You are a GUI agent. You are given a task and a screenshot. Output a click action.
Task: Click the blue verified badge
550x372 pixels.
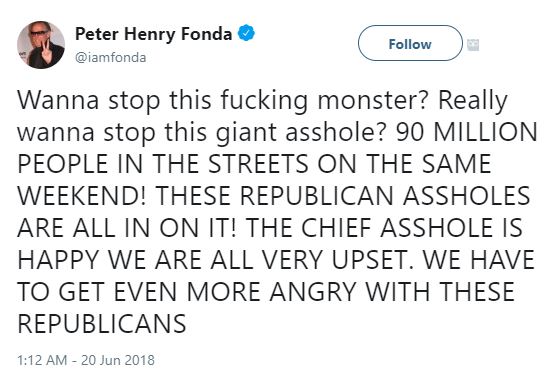(x=246, y=33)
